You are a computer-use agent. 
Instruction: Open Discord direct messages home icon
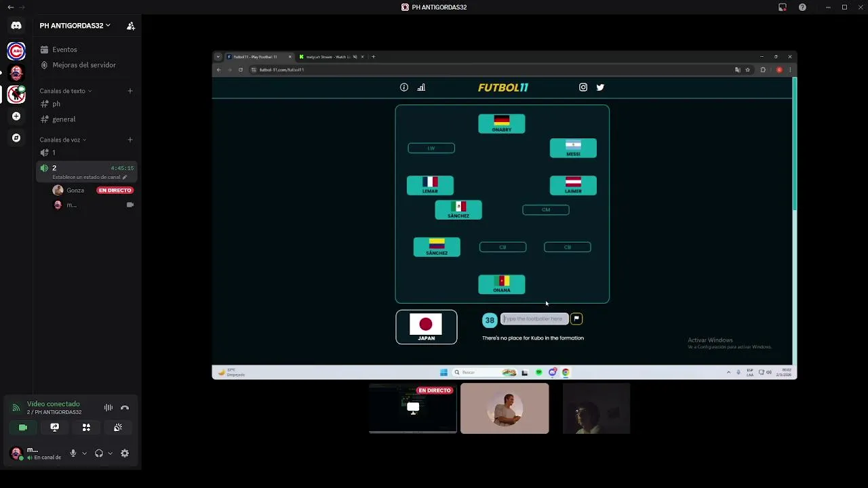click(16, 25)
